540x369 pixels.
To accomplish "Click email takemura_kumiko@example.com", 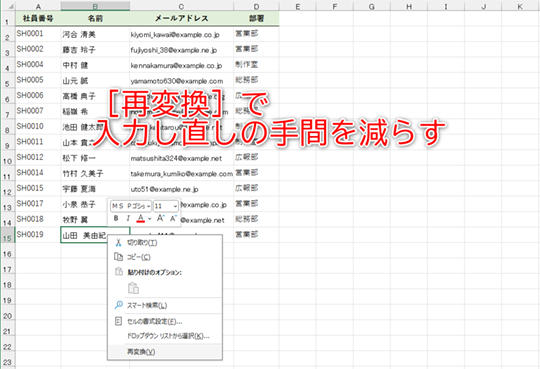I will [181, 173].
